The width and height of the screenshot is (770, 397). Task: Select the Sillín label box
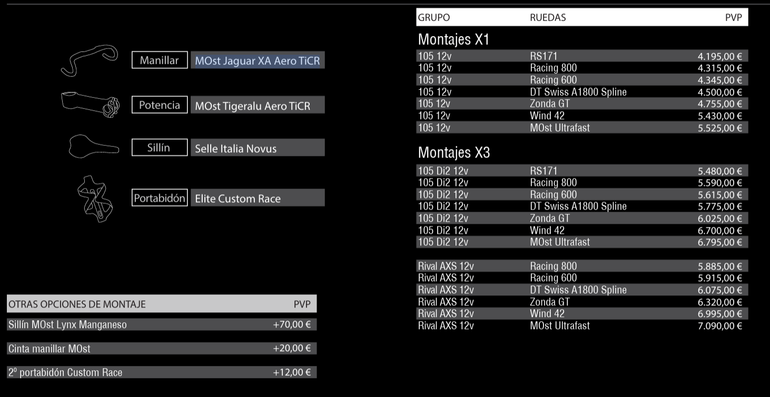160,147
